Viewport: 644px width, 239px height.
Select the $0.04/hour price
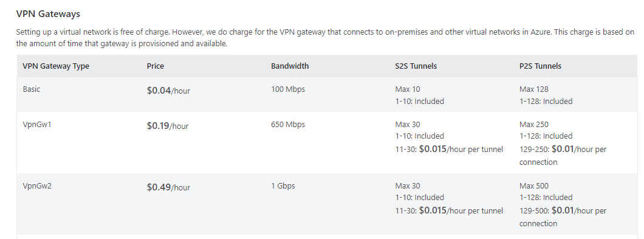168,91
